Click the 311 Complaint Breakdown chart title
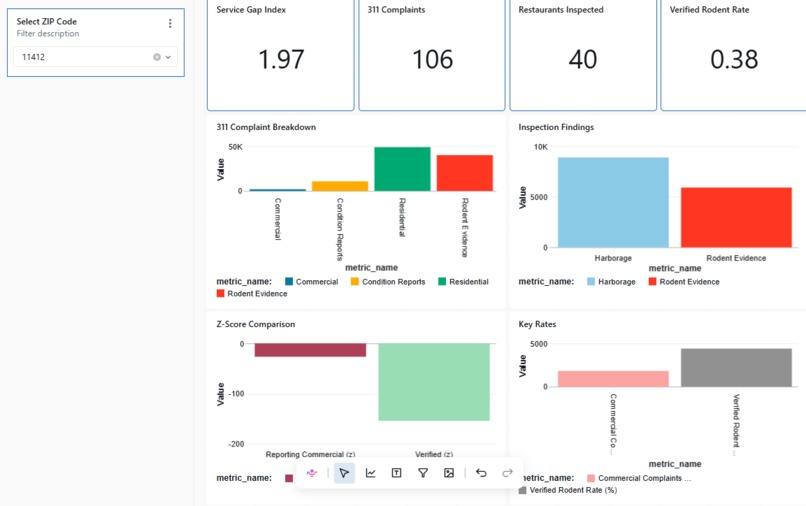The width and height of the screenshot is (806, 506). point(266,127)
